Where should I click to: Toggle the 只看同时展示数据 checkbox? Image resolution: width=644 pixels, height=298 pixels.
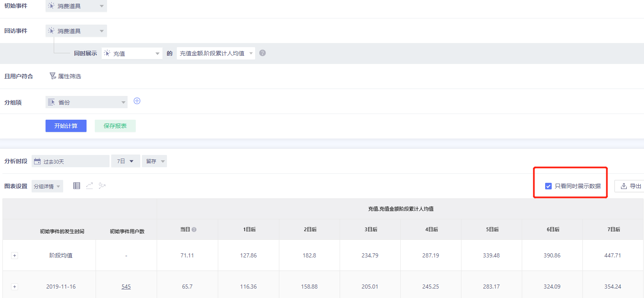pos(548,186)
